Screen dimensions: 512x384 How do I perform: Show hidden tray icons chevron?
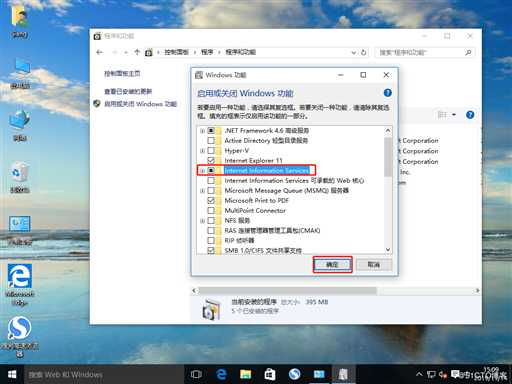pyautogui.click(x=419, y=375)
